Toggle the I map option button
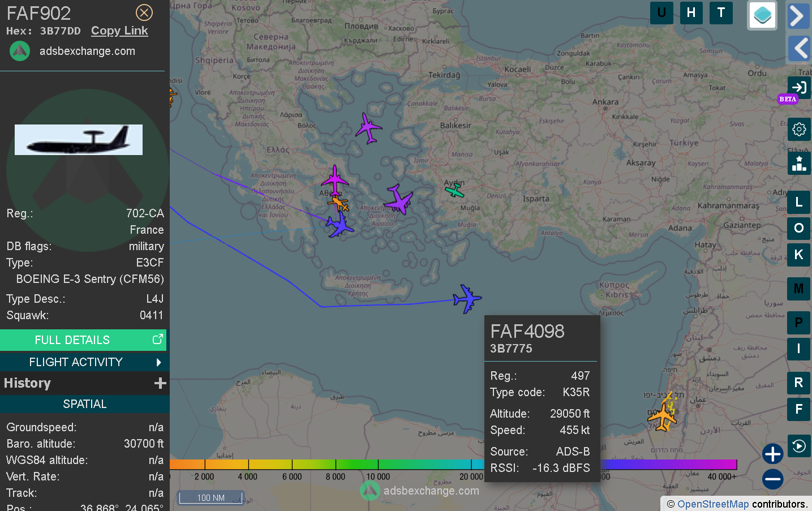 [798, 349]
